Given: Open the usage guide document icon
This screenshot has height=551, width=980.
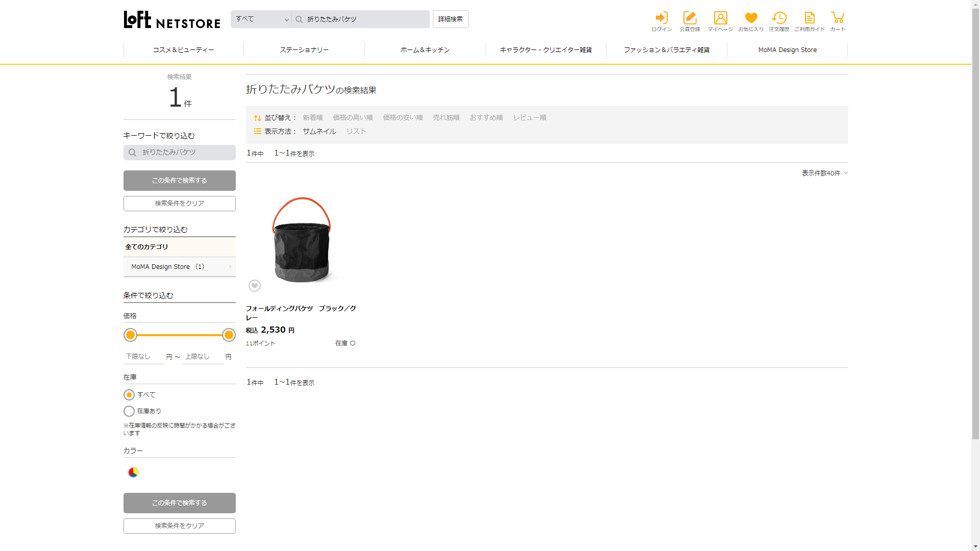Looking at the screenshot, I should [x=810, y=18].
